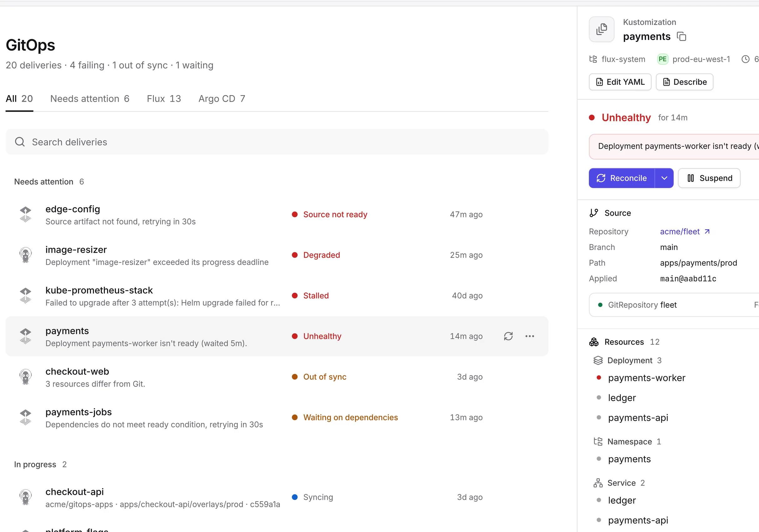The height and width of the screenshot is (532, 759).
Task: Click the Argo CD icon beside image-resizer
Action: pos(25,255)
